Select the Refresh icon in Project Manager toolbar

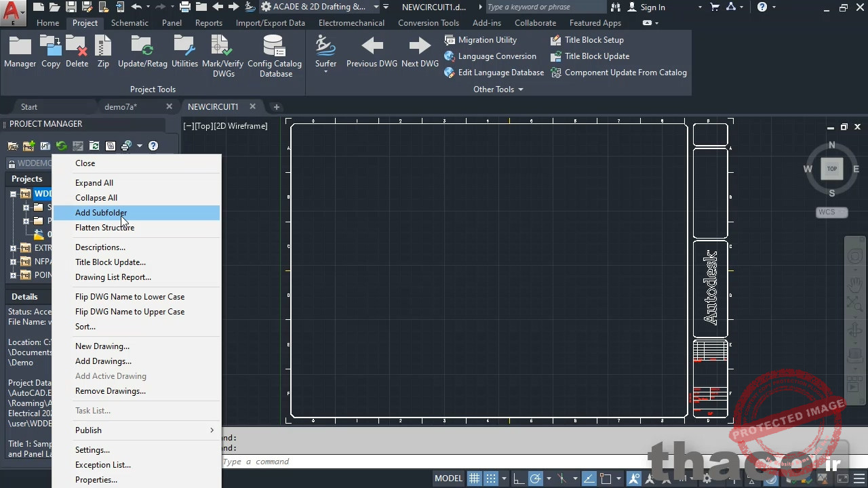(61, 146)
